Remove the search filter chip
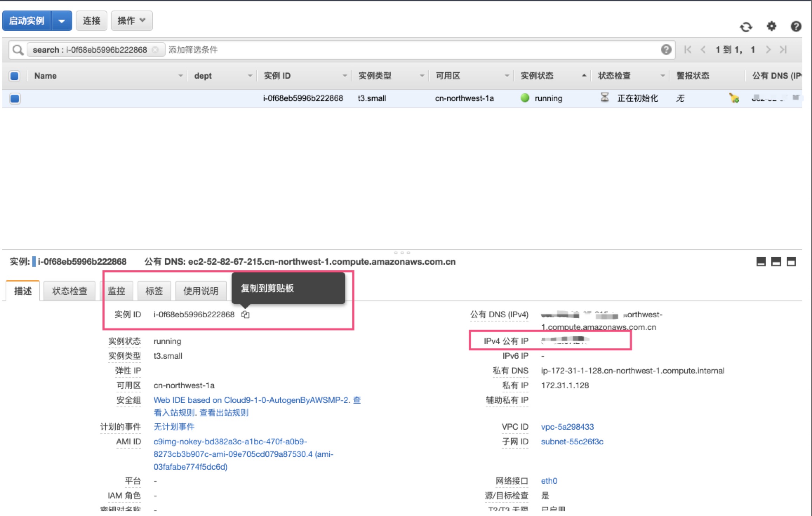This screenshot has width=812, height=516. (155, 50)
